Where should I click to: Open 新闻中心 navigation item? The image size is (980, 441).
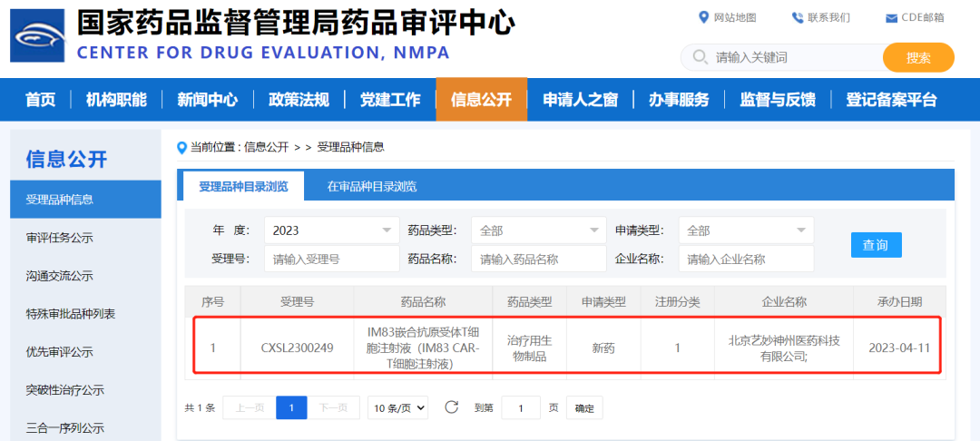tap(208, 99)
